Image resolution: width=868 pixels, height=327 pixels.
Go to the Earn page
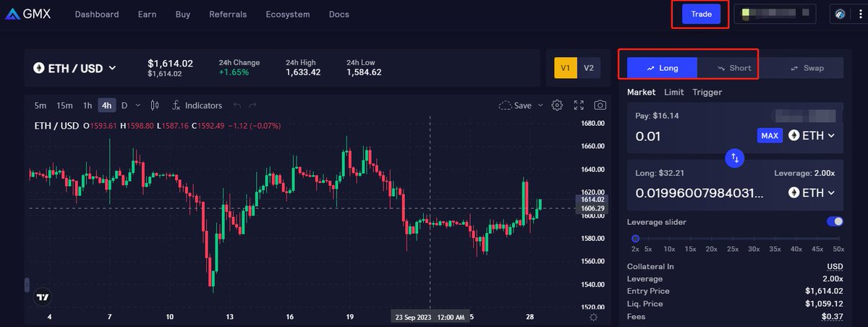[147, 14]
